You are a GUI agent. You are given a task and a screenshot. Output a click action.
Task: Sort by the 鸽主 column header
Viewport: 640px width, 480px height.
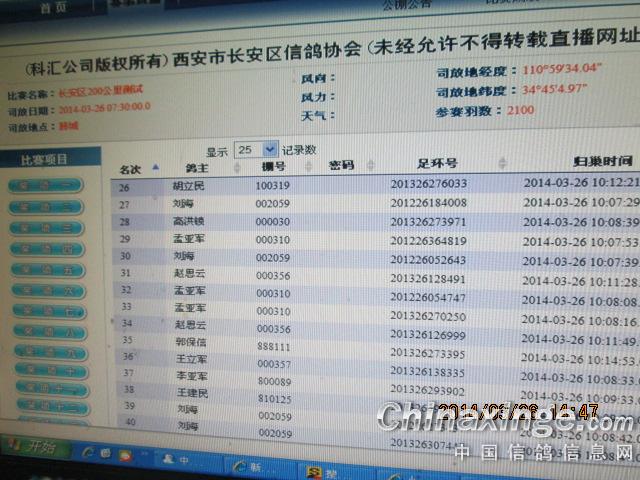coord(195,167)
